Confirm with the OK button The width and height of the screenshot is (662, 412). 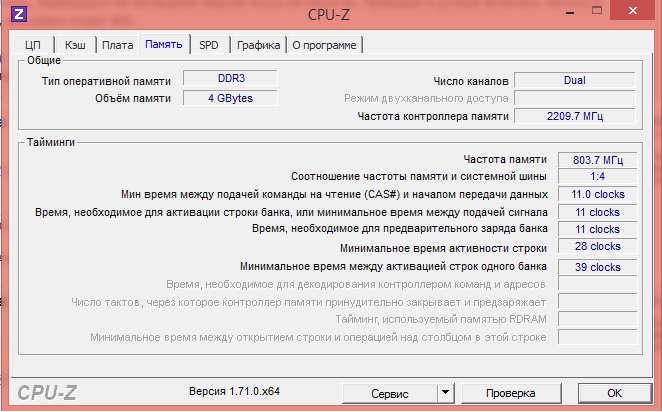(615, 393)
